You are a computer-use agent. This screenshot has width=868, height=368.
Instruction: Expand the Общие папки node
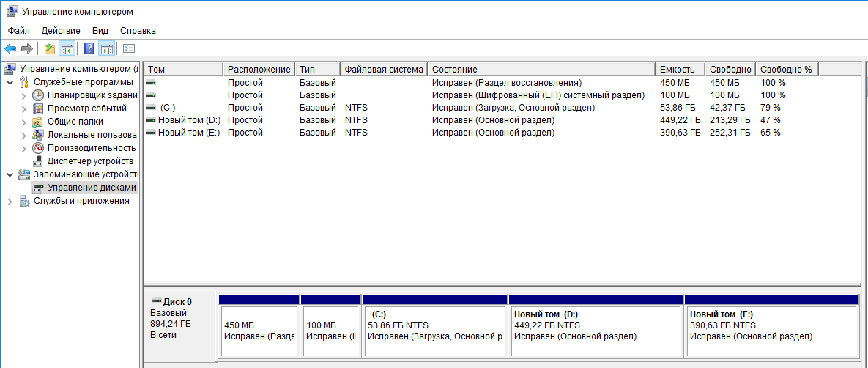23,122
